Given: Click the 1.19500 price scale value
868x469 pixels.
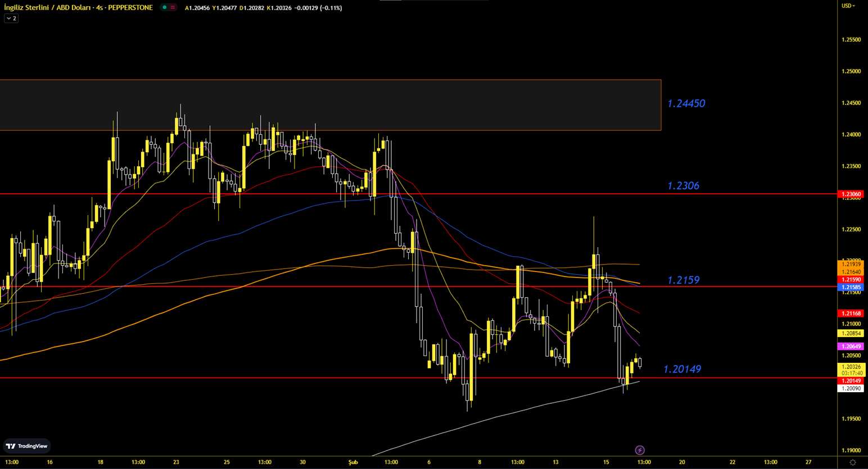Looking at the screenshot, I should click(851, 419).
